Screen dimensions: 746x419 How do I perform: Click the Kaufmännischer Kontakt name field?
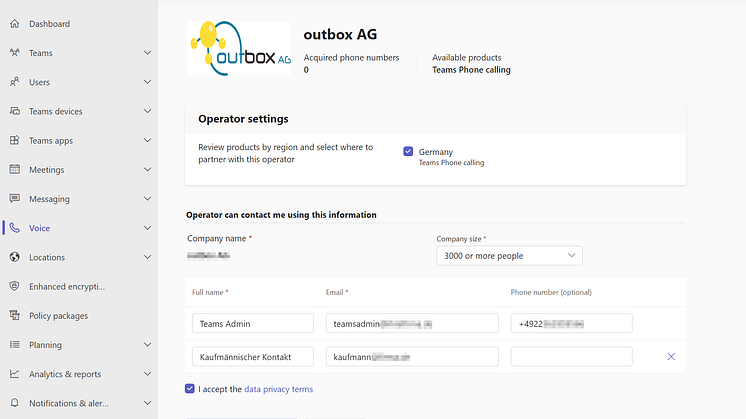point(253,357)
